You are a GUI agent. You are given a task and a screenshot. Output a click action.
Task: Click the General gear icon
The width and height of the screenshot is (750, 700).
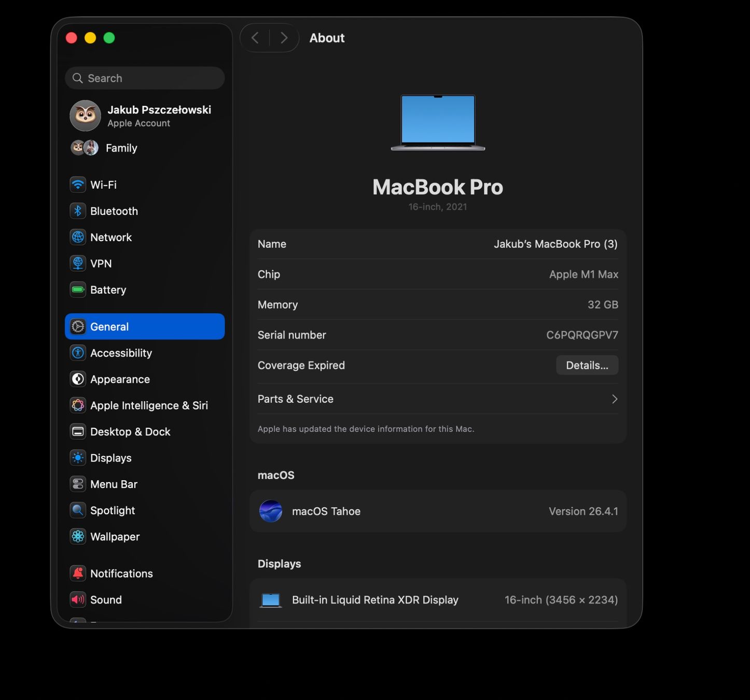78,327
